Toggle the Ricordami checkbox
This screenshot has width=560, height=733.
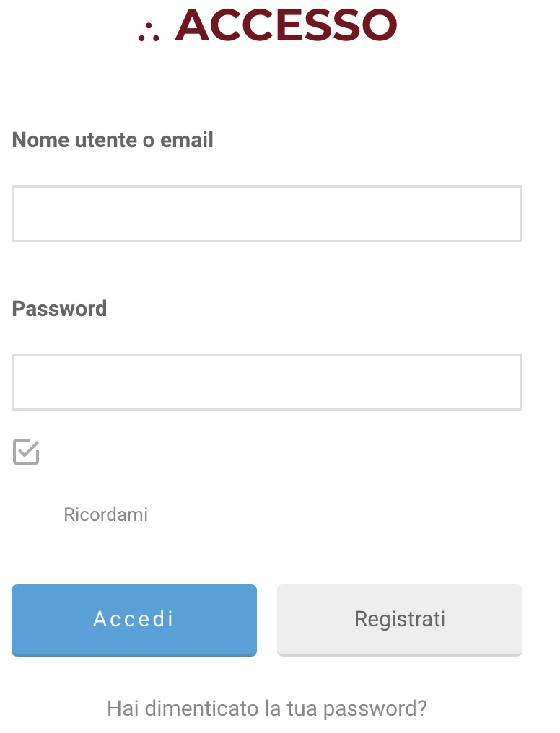[x=26, y=452]
